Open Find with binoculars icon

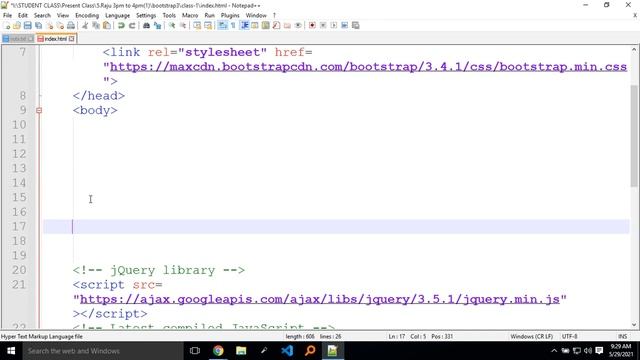[146, 25]
